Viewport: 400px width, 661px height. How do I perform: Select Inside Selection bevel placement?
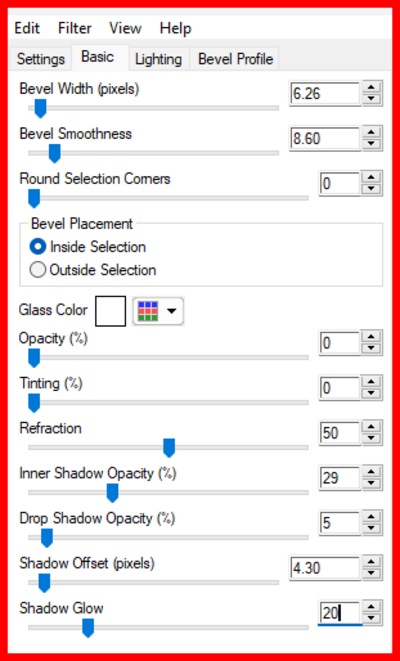click(x=88, y=247)
